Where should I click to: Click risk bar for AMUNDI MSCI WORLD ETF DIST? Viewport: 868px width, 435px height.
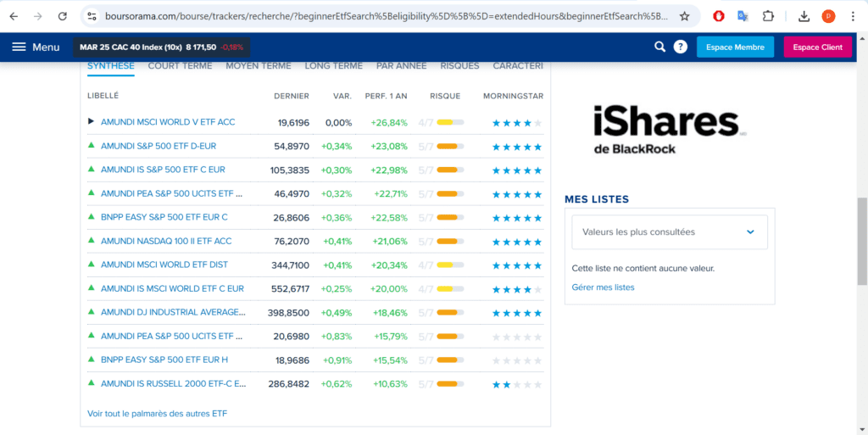(450, 265)
